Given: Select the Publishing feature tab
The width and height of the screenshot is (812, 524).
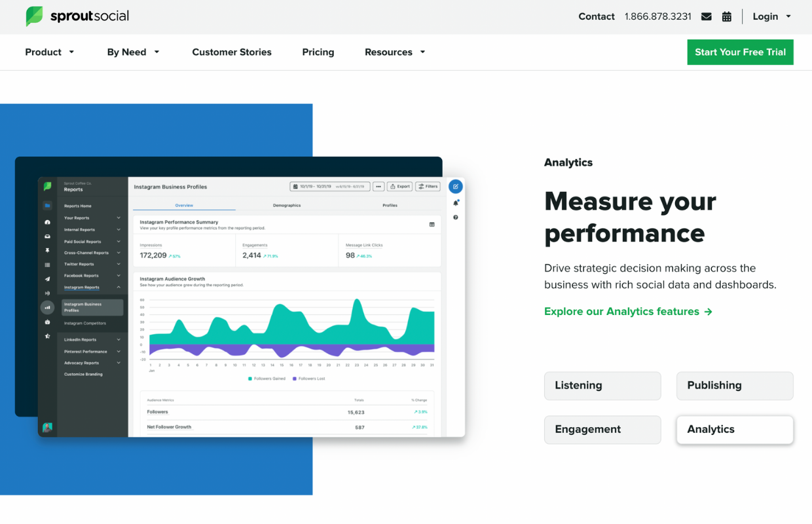Looking at the screenshot, I should click(x=735, y=386).
